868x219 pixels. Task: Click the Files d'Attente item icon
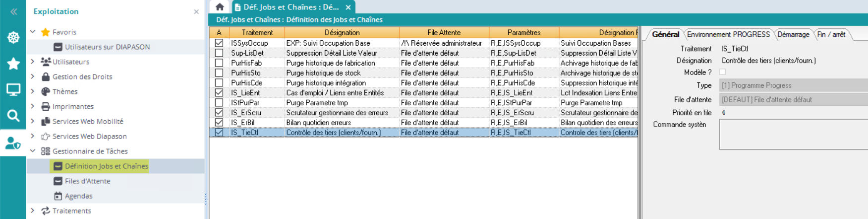click(x=58, y=181)
